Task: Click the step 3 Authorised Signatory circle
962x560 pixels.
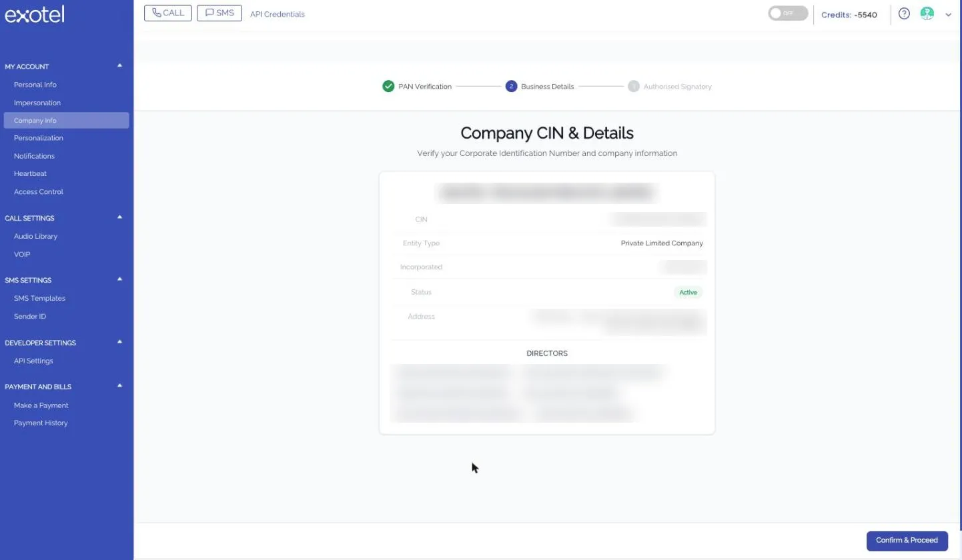Action: point(634,86)
